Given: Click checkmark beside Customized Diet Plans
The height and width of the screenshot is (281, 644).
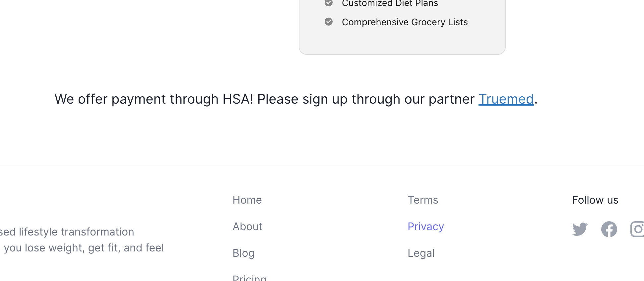Looking at the screenshot, I should pos(329,3).
